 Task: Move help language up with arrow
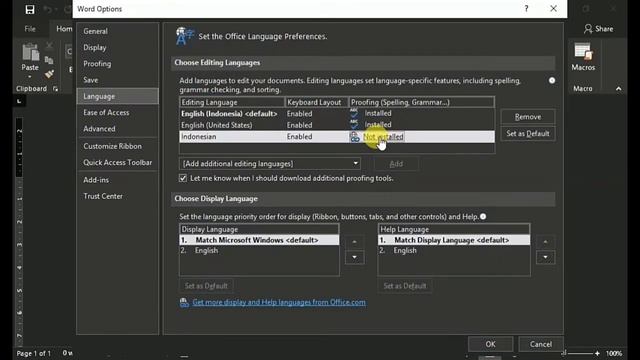pos(545,242)
